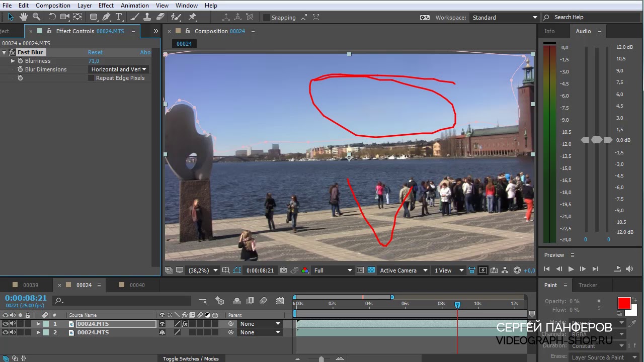
Task: Open the Workspace Standard dropdown
Action: tap(504, 18)
